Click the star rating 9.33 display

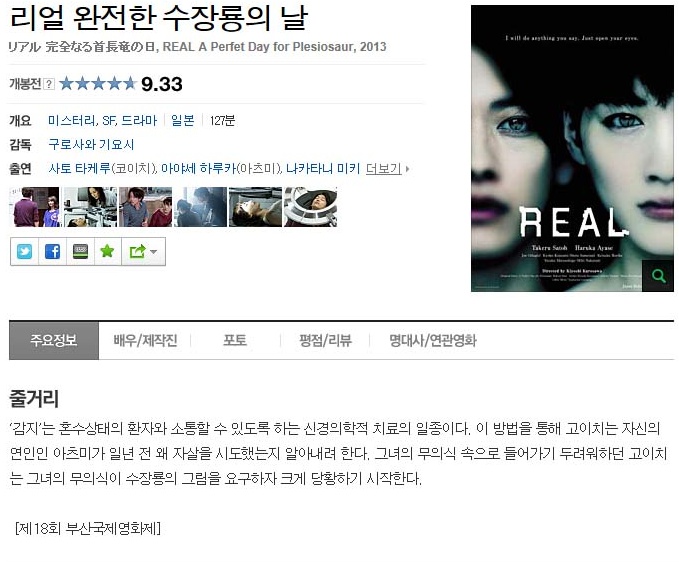[x=121, y=84]
